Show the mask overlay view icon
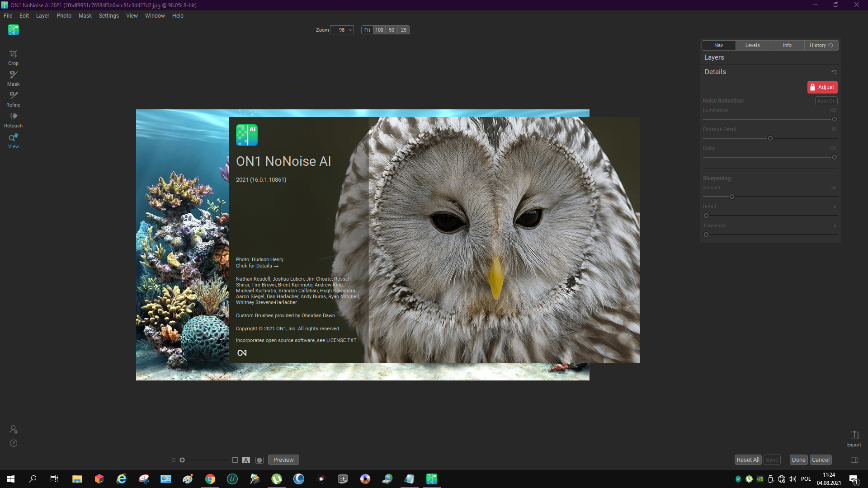Screen dimensions: 868x488 point(259,460)
